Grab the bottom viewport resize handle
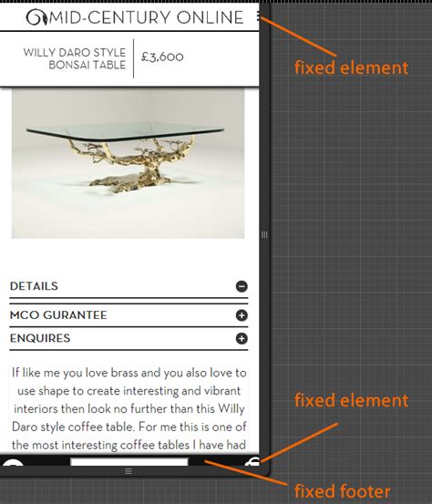Image resolution: width=432 pixels, height=504 pixels. tap(129, 471)
